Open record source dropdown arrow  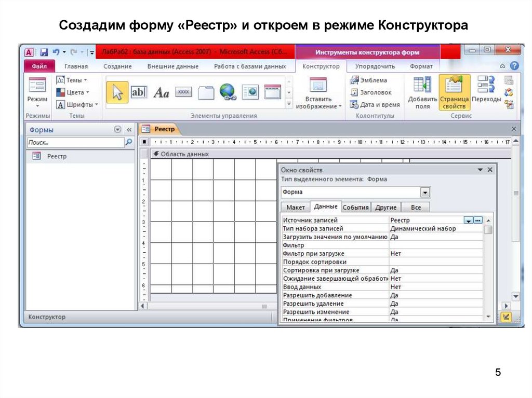[x=468, y=221]
